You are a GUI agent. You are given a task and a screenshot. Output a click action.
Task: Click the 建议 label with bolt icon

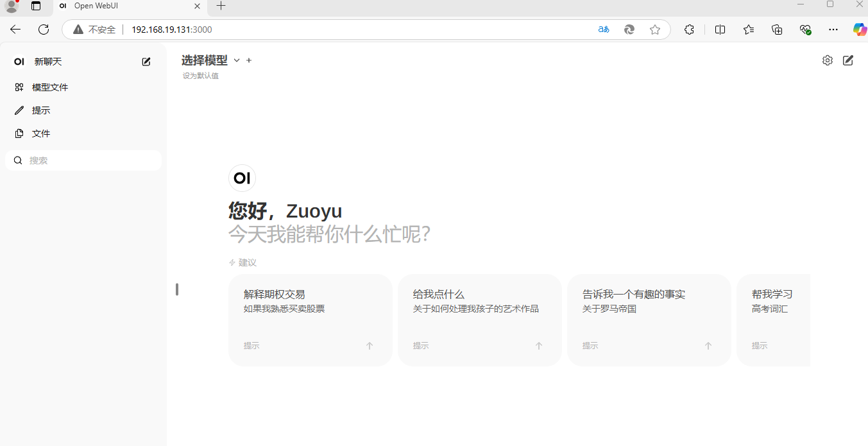pos(243,262)
